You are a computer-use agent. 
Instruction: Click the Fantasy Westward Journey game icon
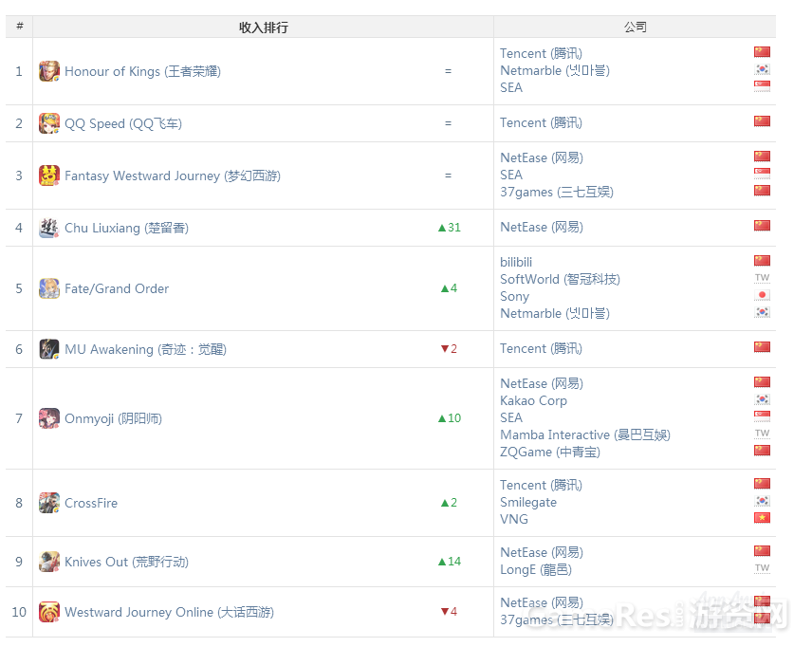click(x=49, y=176)
